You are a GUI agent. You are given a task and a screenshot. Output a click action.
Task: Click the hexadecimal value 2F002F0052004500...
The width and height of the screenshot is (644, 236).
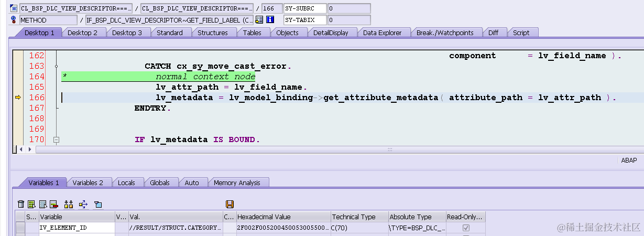point(283,228)
